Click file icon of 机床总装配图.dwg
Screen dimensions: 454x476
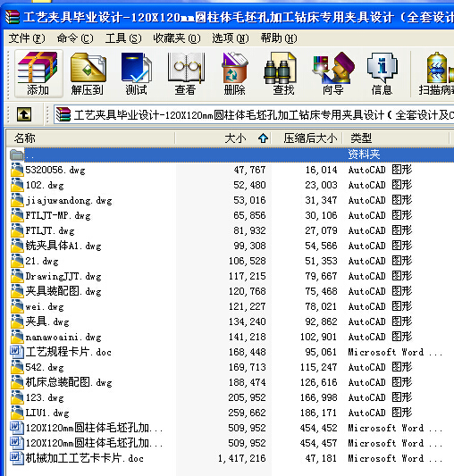point(17,382)
